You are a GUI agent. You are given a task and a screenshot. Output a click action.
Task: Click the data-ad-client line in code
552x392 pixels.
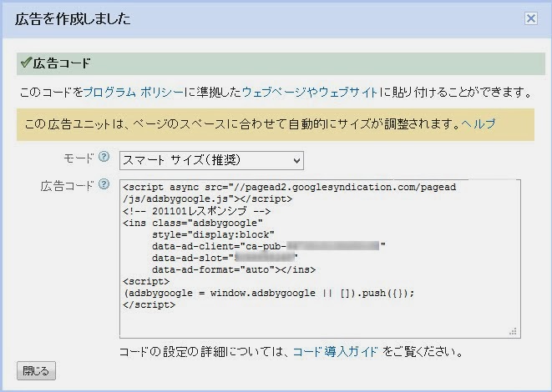269,246
